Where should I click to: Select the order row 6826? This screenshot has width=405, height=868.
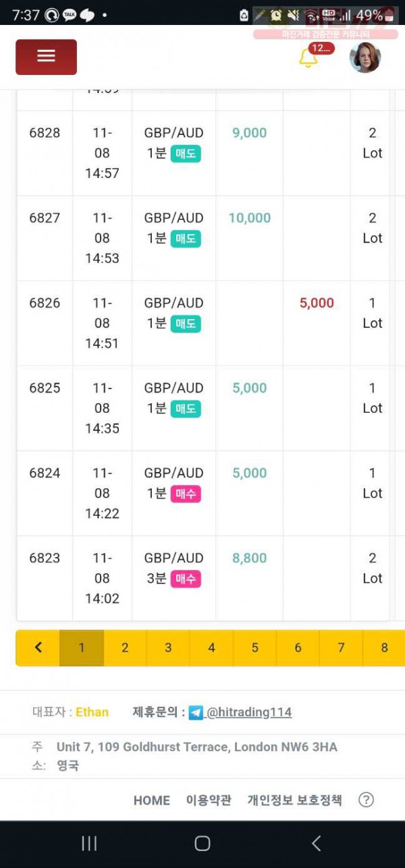click(x=203, y=323)
